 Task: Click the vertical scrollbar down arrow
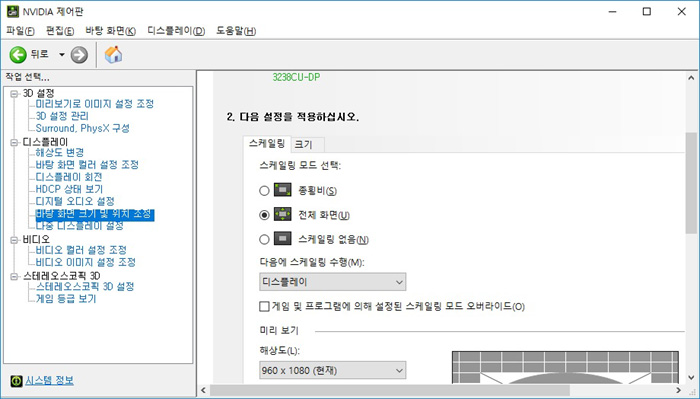click(x=691, y=377)
